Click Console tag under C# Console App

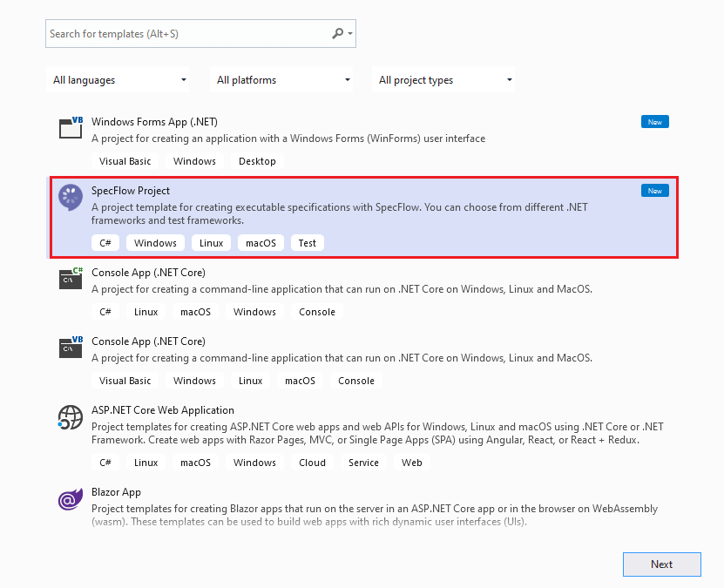click(x=317, y=312)
